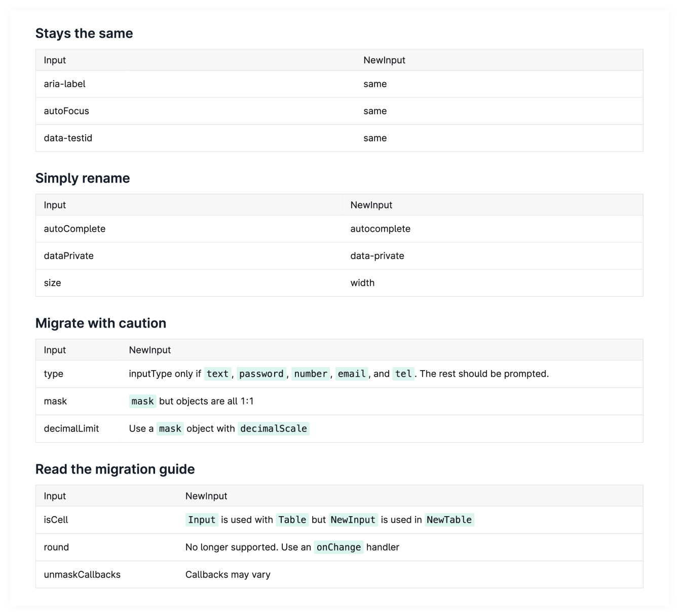Click the 'Stays the same' heading

click(x=84, y=33)
